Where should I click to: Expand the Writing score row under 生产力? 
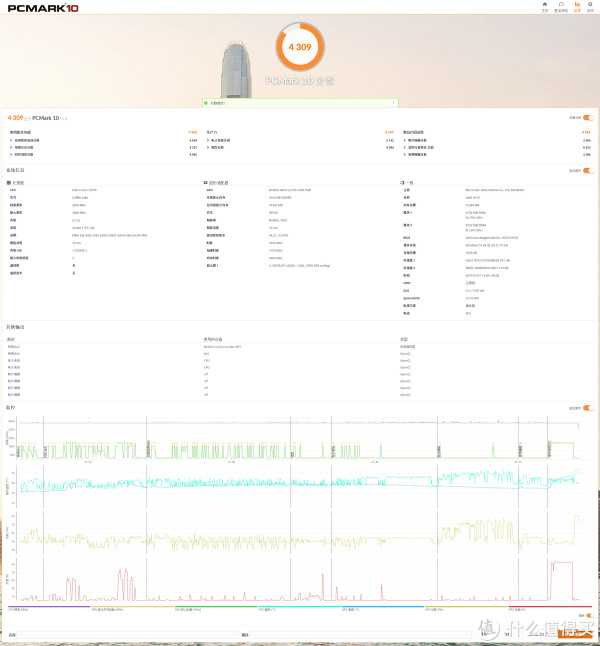coord(300,147)
